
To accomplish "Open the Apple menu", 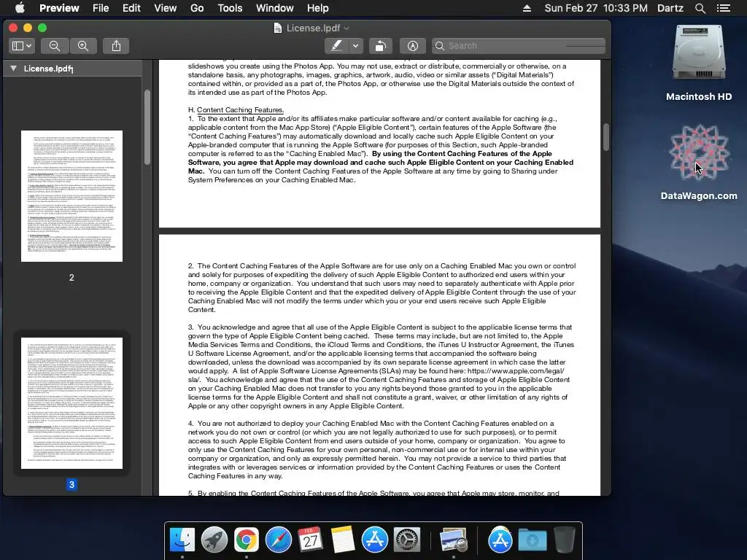I will [x=20, y=8].
